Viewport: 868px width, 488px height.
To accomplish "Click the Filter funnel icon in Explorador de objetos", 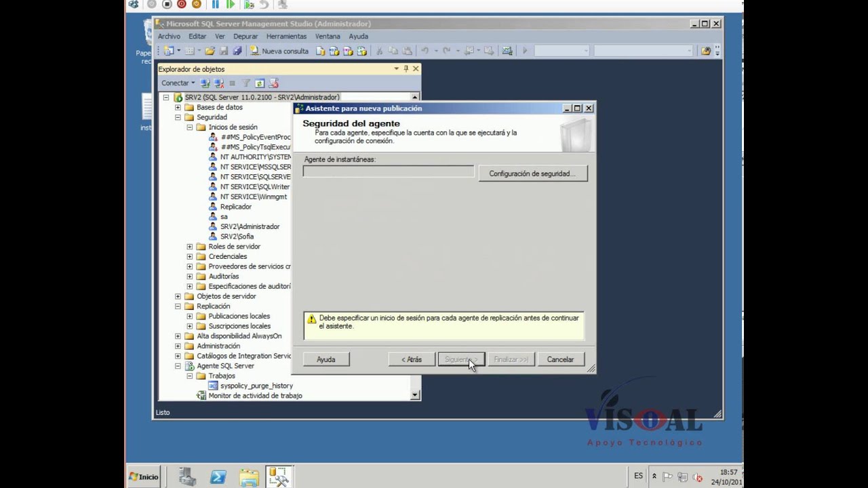I will point(246,83).
